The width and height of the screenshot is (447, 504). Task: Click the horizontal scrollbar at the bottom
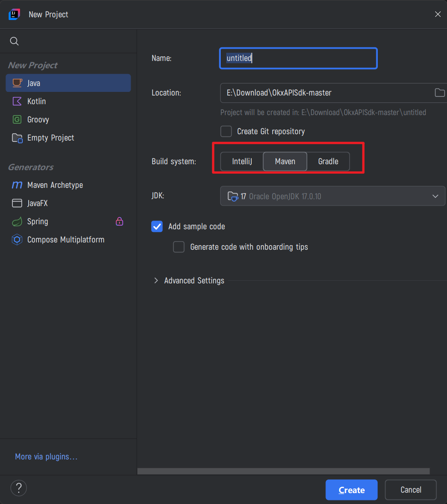coord(283,471)
